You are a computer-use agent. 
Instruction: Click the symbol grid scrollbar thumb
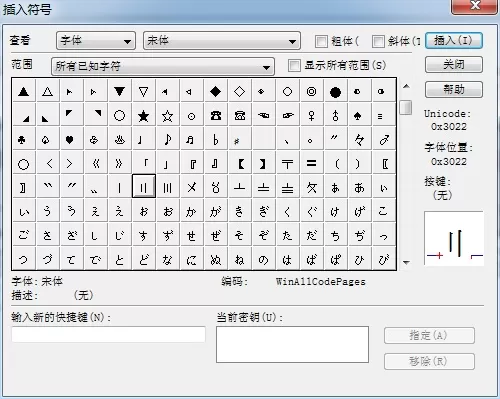tap(406, 107)
